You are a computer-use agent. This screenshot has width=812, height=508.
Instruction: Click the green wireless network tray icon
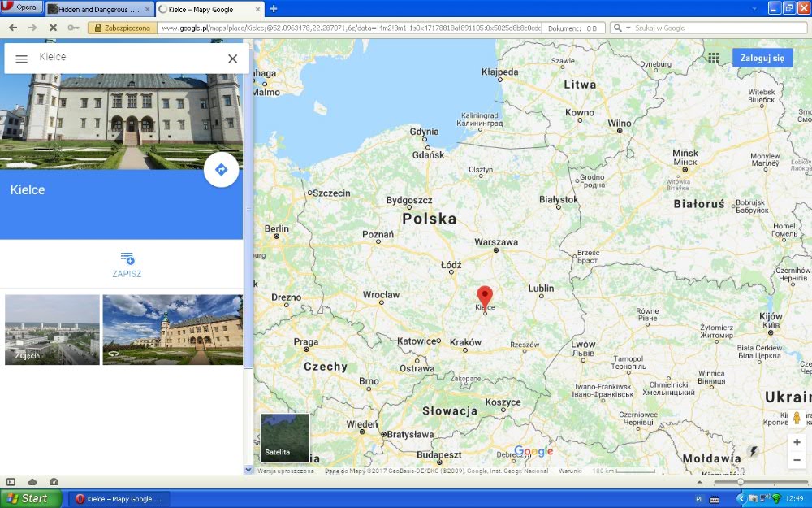(776, 499)
